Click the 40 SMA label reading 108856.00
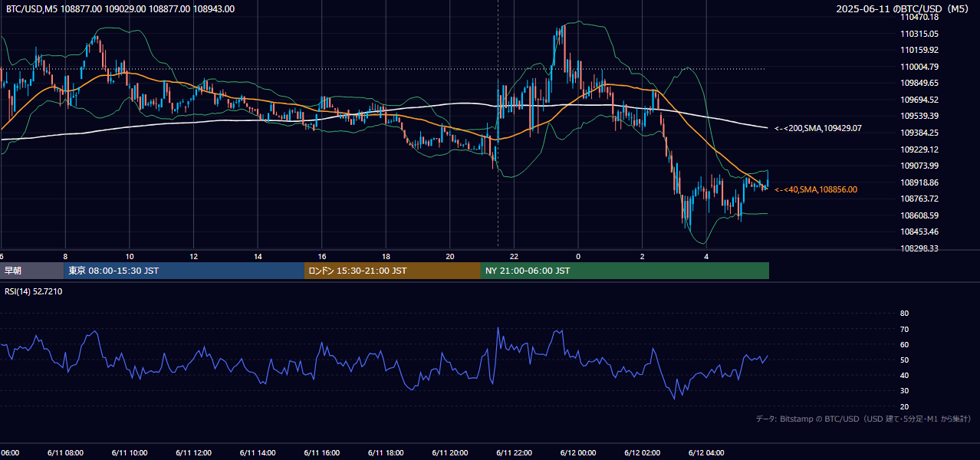 coord(816,189)
